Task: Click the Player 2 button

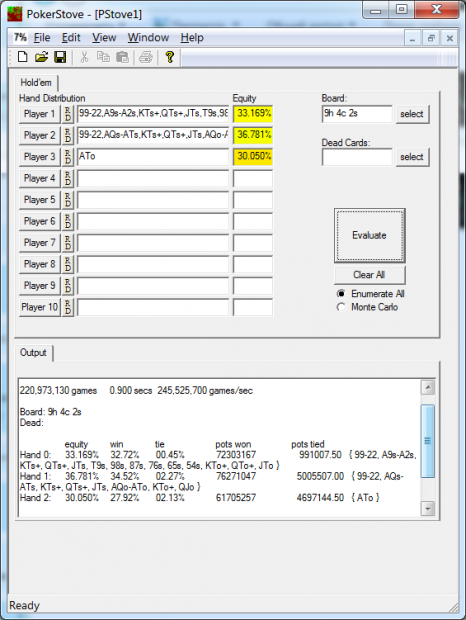Action: [40, 135]
